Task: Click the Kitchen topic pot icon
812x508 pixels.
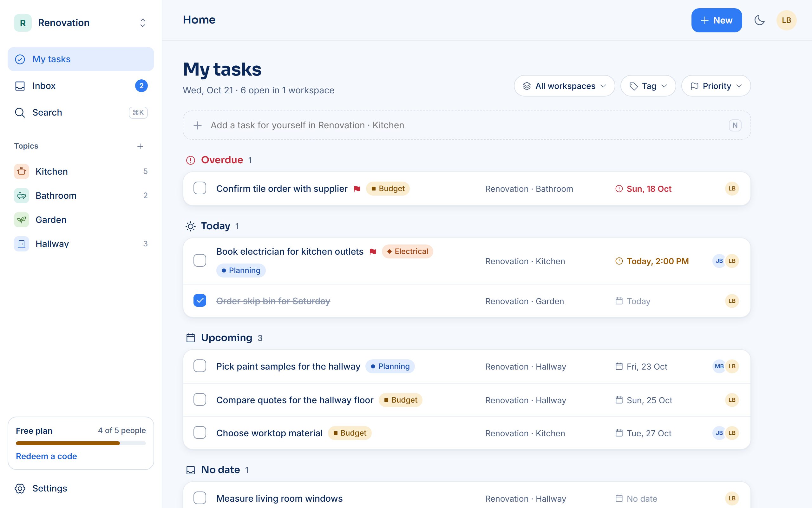Action: coord(22,171)
